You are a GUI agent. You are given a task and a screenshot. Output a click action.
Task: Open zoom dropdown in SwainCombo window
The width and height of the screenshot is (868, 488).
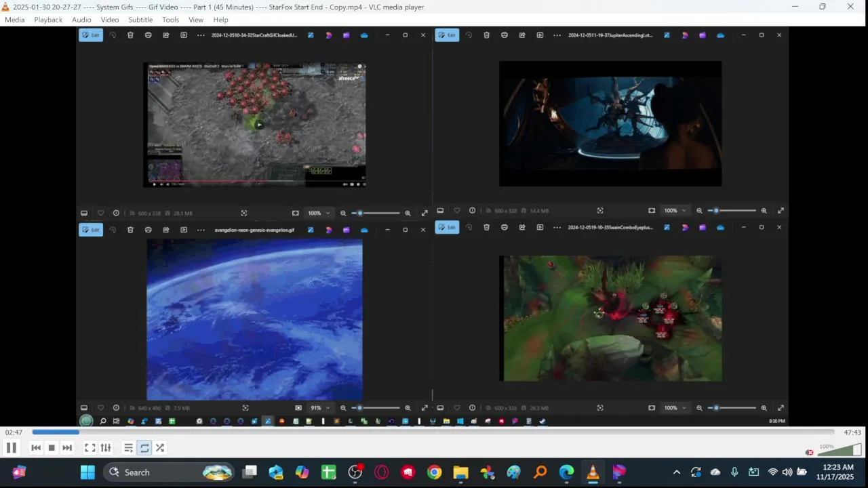point(675,408)
